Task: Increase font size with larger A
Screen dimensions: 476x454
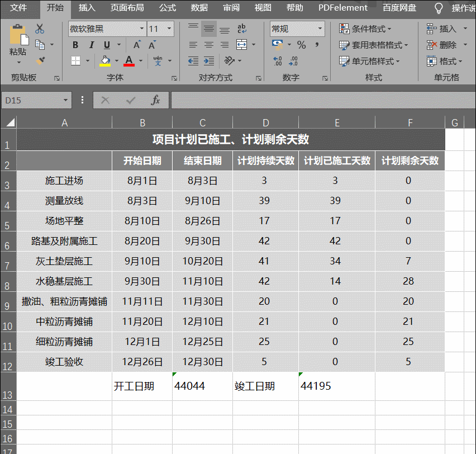Action: tap(137, 45)
